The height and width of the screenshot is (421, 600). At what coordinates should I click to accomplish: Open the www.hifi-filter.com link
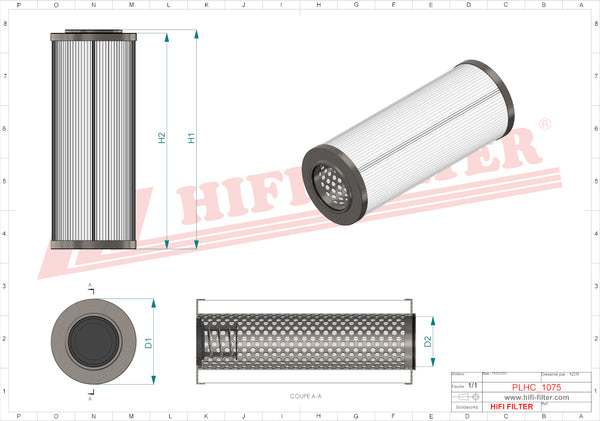540,397
